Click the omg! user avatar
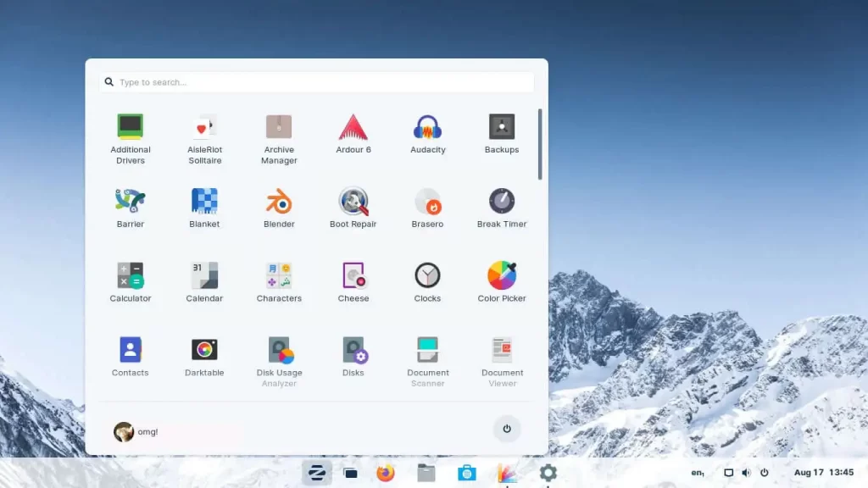Image resolution: width=868 pixels, height=488 pixels. coord(124,431)
